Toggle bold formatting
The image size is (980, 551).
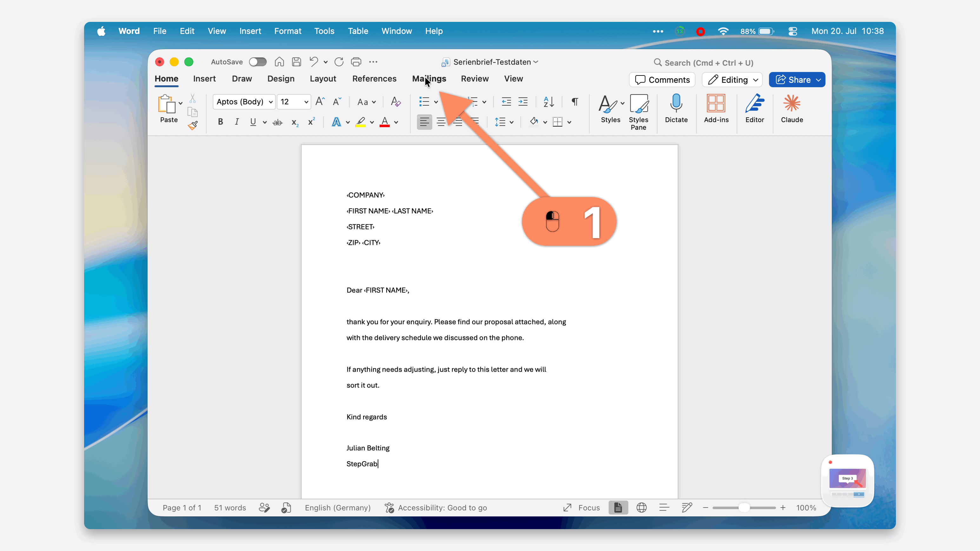coord(220,122)
